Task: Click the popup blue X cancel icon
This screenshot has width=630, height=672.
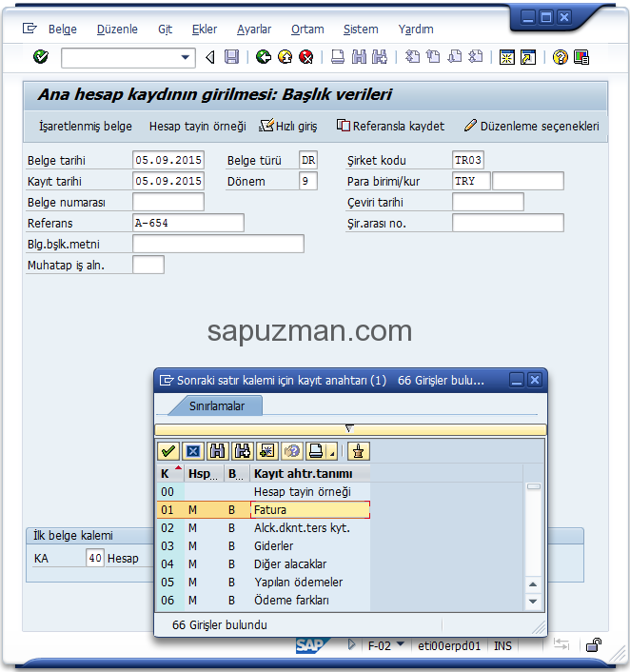Action: pos(193,451)
